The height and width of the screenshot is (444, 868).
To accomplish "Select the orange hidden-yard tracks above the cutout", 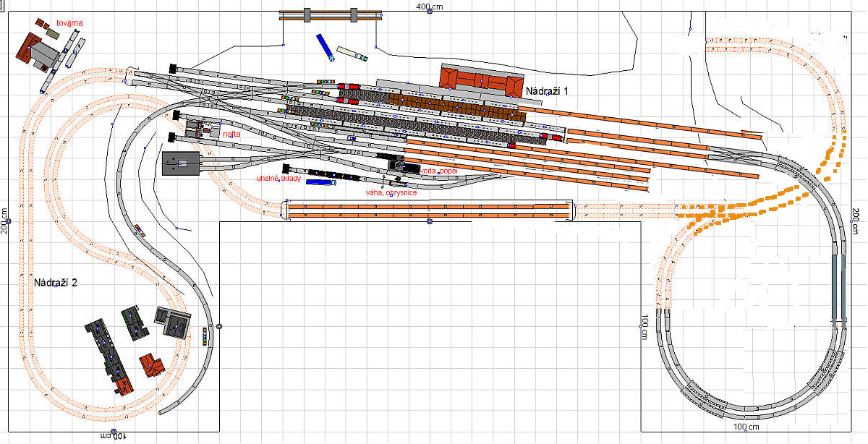I will point(429,210).
